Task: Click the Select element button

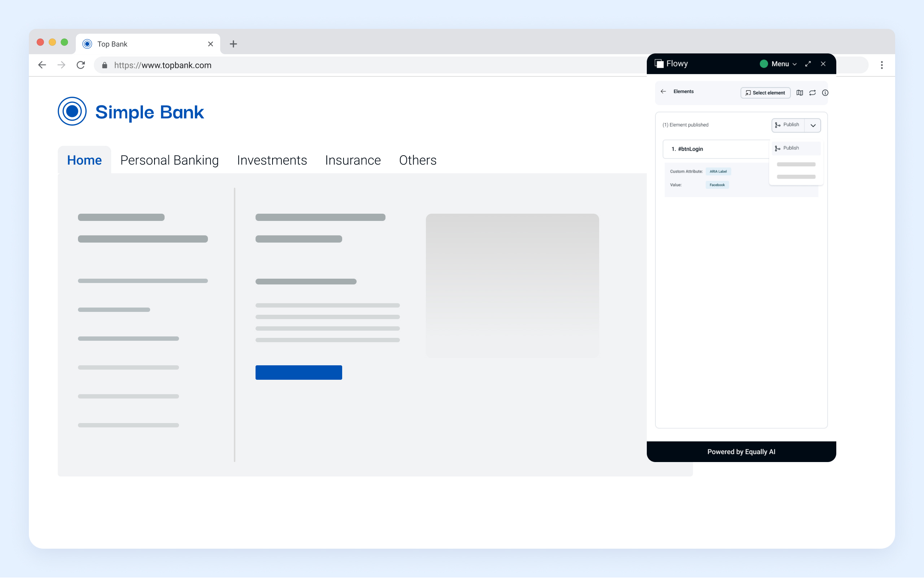Action: (765, 93)
